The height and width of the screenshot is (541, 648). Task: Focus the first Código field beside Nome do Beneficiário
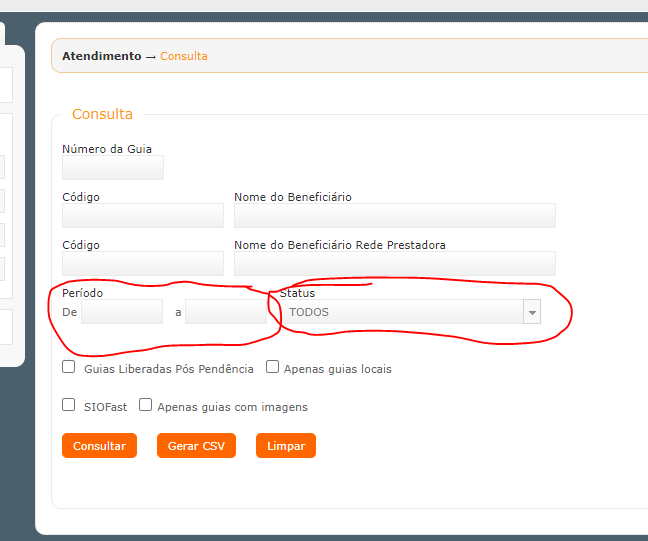(143, 215)
